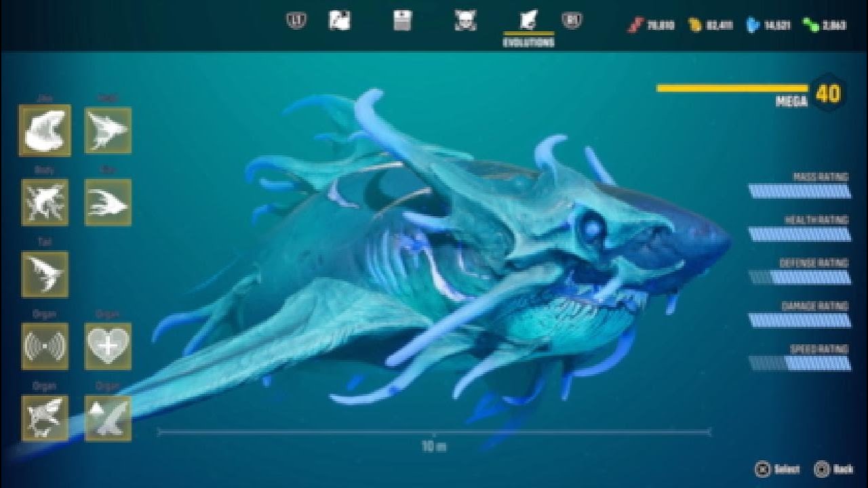Image resolution: width=868 pixels, height=488 pixels.
Task: Click the level 40 hexagon badge
Action: tap(828, 94)
